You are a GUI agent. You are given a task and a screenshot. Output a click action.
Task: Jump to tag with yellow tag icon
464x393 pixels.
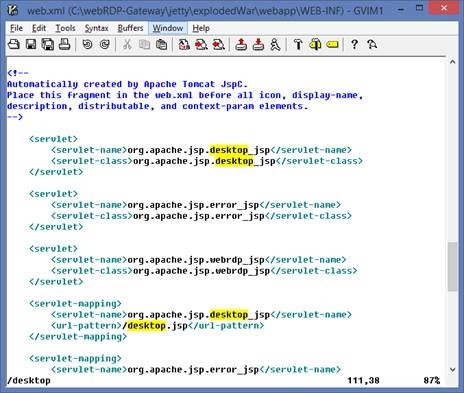tap(332, 44)
